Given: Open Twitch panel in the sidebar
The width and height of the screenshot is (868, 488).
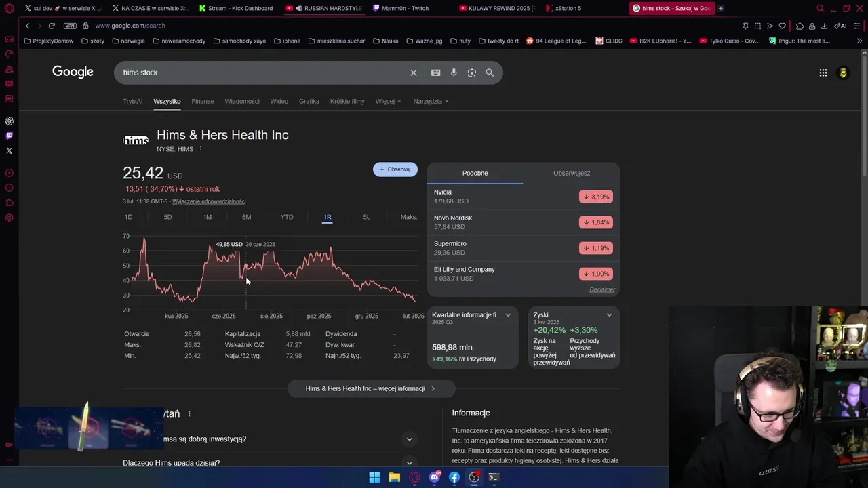Looking at the screenshot, I should (x=9, y=136).
